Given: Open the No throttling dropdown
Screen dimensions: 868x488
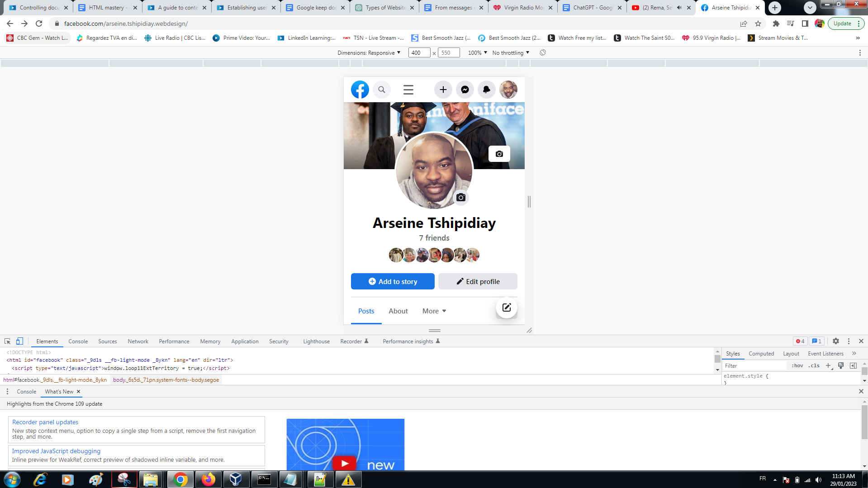Looking at the screenshot, I should tap(510, 53).
